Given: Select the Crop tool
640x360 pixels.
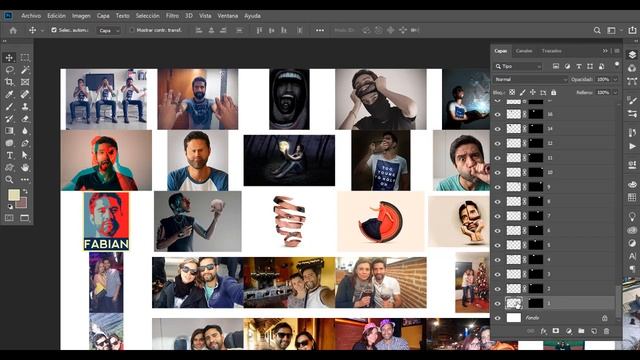Looking at the screenshot, I should click(9, 82).
